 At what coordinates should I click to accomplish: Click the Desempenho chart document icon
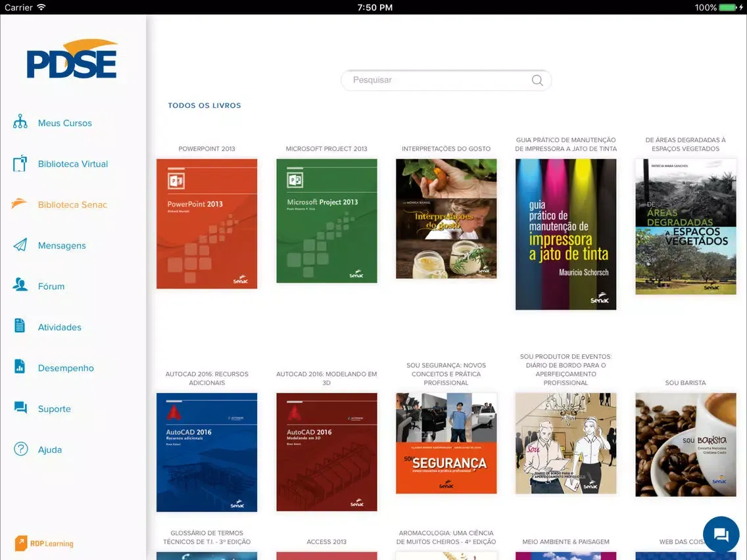tap(20, 367)
